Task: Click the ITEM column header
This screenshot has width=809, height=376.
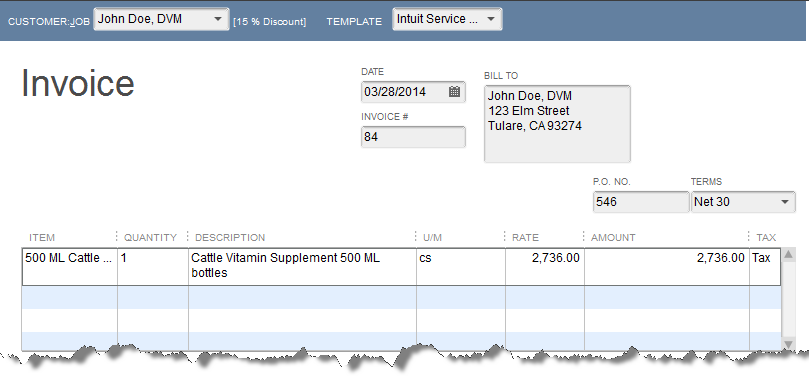Action: coord(42,238)
